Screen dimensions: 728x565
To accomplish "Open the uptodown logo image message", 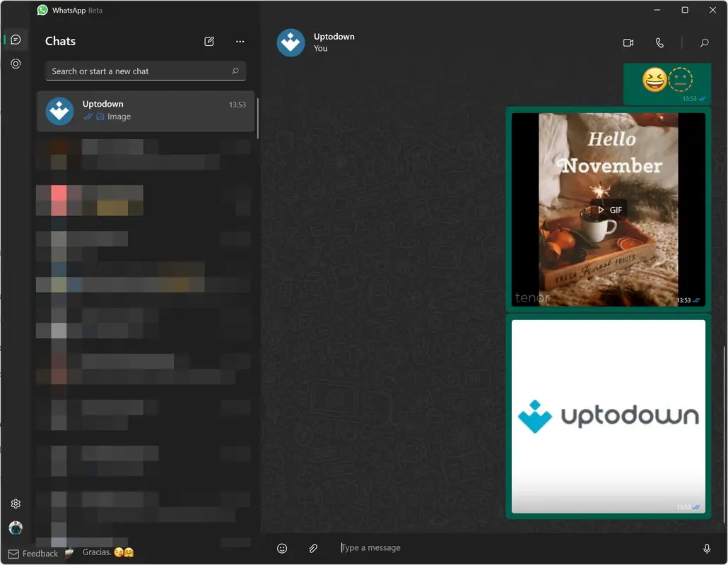I will click(x=608, y=416).
